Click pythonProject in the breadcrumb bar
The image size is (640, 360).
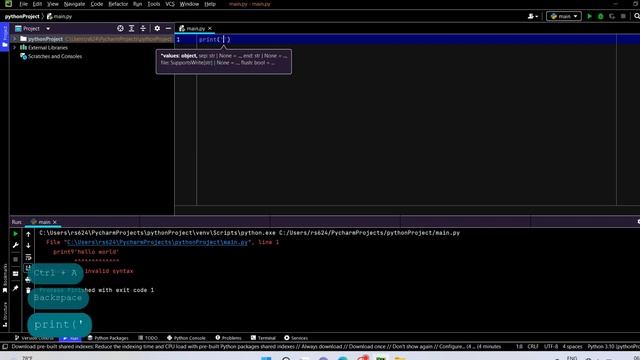tap(22, 16)
